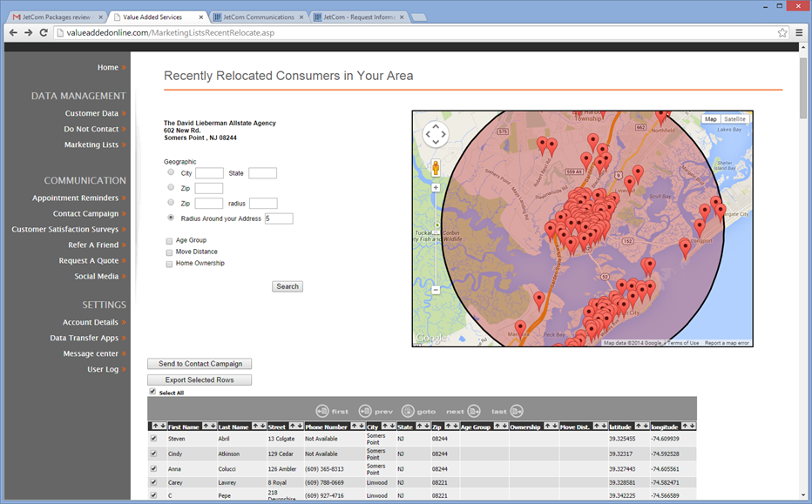Click the goto page icon
Viewport: 812px width, 504px height.
point(409,411)
